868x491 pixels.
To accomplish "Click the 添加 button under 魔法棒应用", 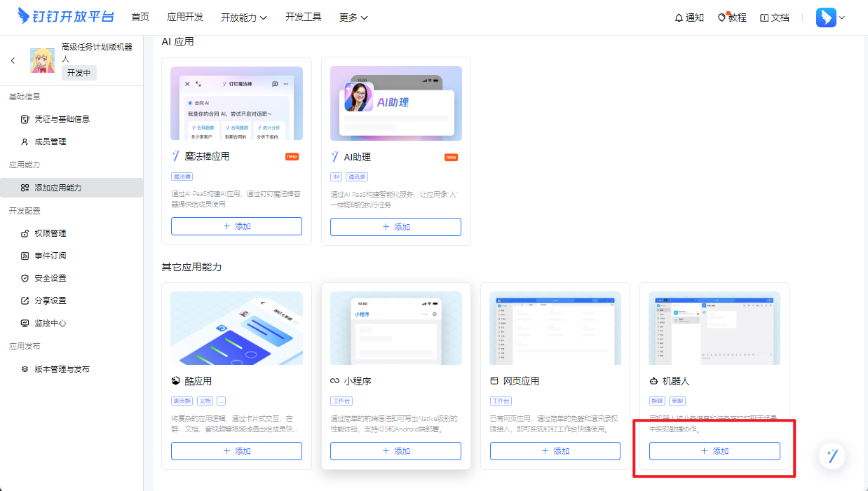I will coord(237,226).
